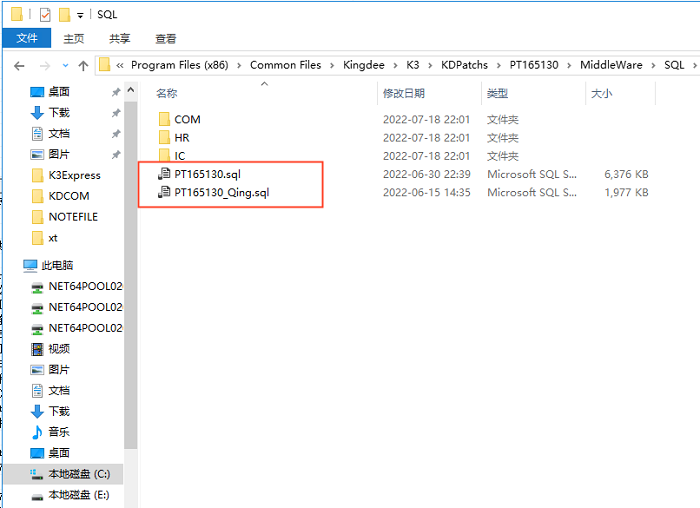Image resolution: width=700 pixels, height=508 pixels.
Task: Open recent locations dropdown arrow
Action: tap(66, 66)
